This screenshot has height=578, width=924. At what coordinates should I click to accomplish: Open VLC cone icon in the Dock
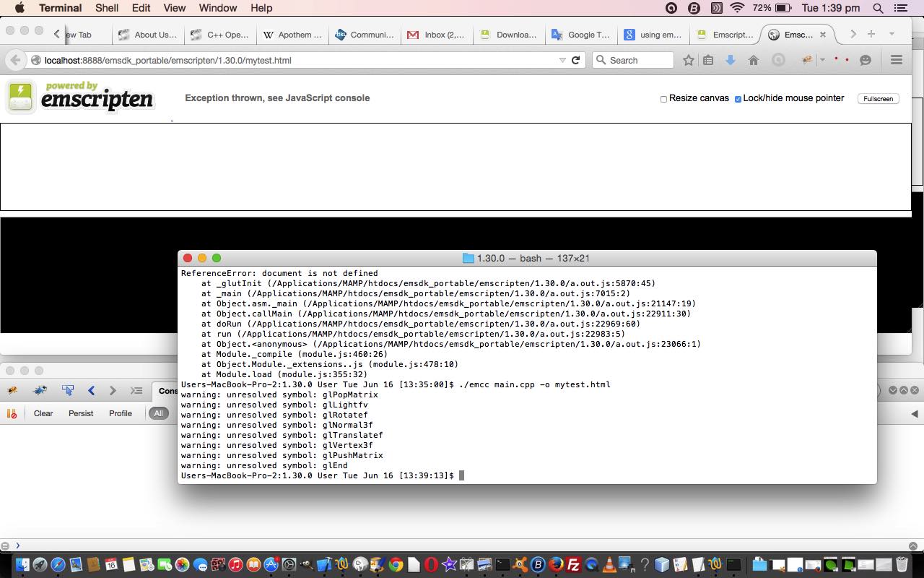(x=609, y=565)
